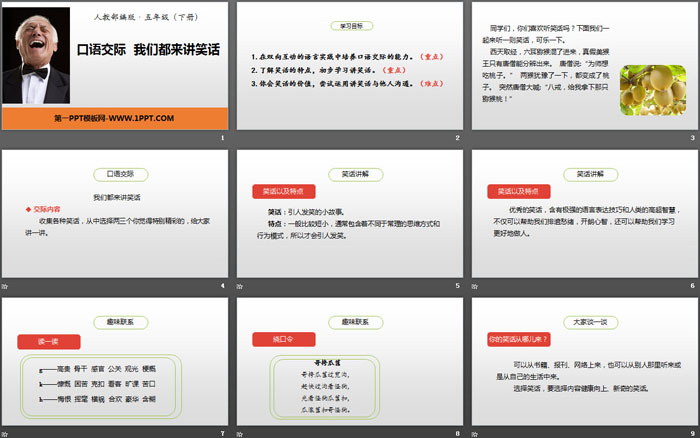Select the 笑话讲解 heading on slide 6

point(584,173)
